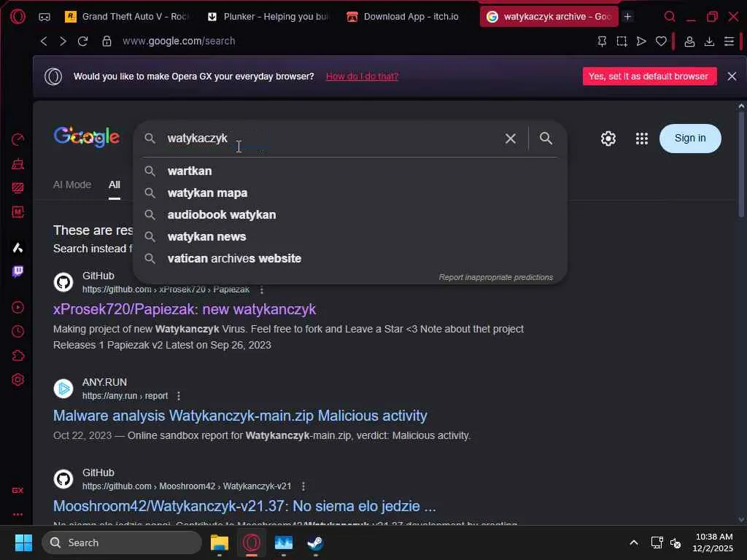This screenshot has height=560, width=747.
Task: Open more options for xProsek720 result
Action: pyautogui.click(x=261, y=289)
